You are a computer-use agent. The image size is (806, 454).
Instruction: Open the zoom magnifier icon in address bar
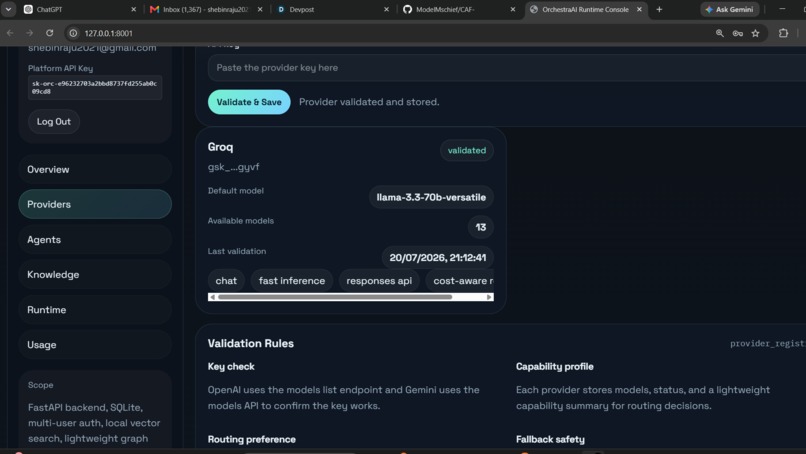coord(720,33)
